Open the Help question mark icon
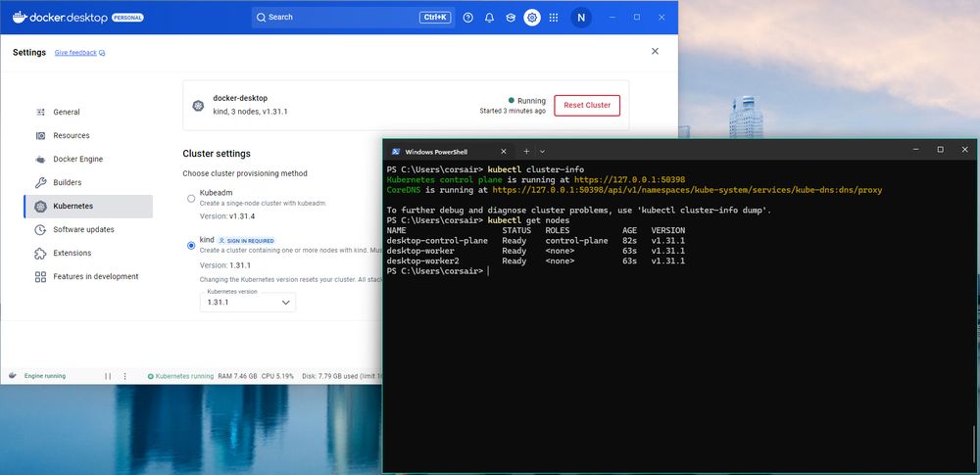Image resolution: width=980 pixels, height=475 pixels. (x=468, y=18)
